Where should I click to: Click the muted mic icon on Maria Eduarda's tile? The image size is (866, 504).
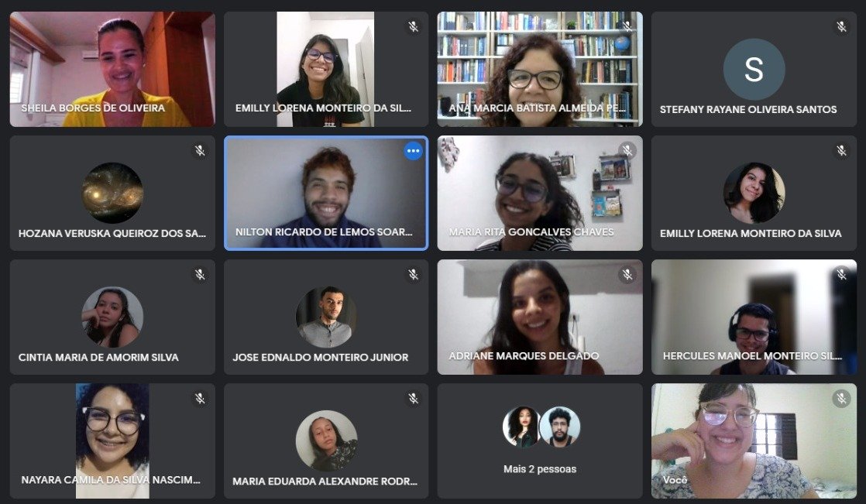pyautogui.click(x=413, y=398)
